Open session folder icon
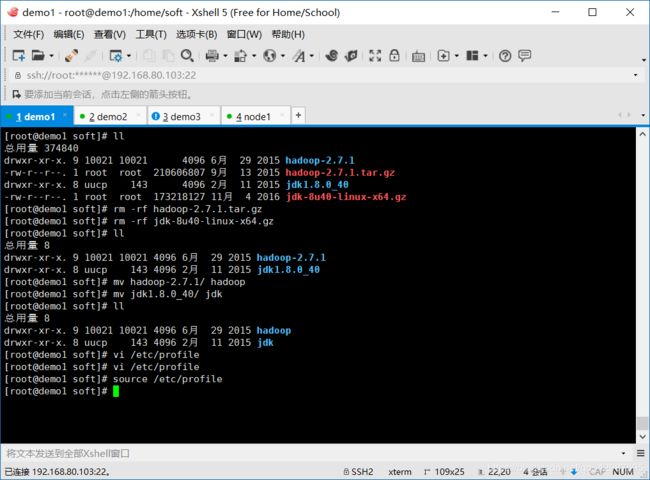This screenshot has width=650, height=480. coord(38,55)
